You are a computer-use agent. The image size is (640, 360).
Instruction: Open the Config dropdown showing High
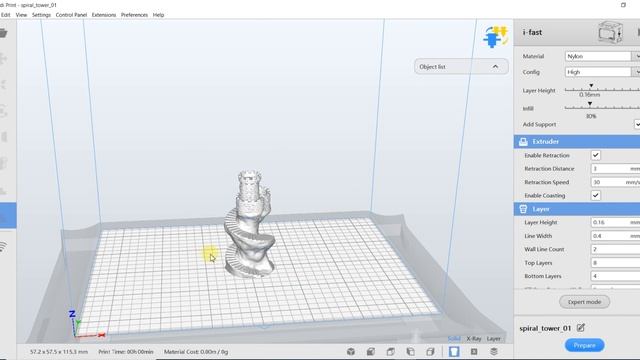pos(602,72)
